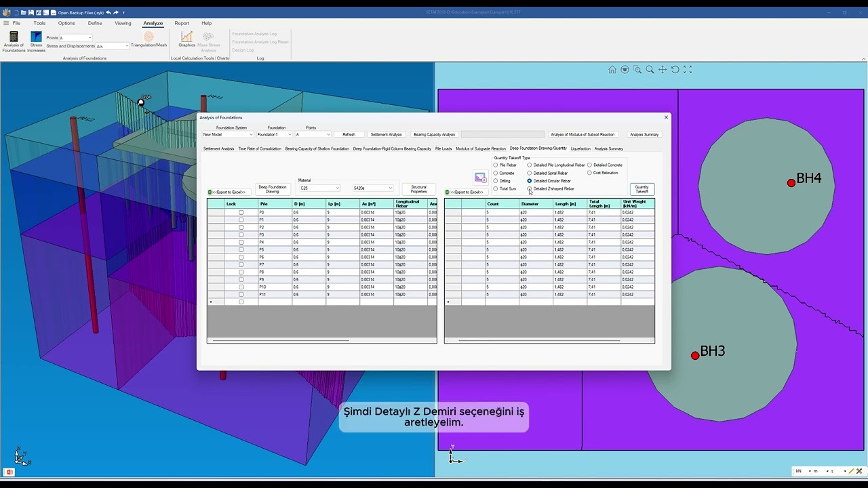This screenshot has width=868, height=488.
Task: Click the Bearing Capacity Analysis button
Action: [x=435, y=134]
